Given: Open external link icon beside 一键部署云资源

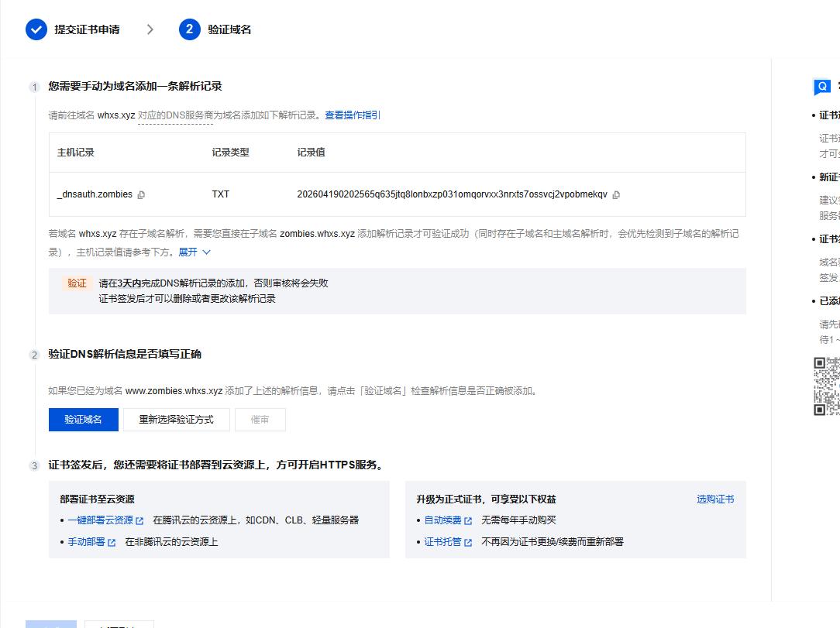Looking at the screenshot, I should click(139, 521).
